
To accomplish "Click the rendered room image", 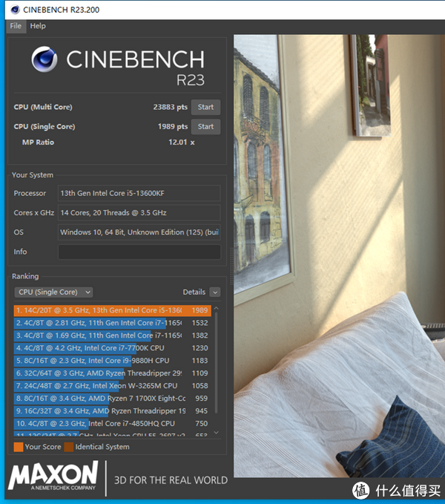I will (339, 256).
